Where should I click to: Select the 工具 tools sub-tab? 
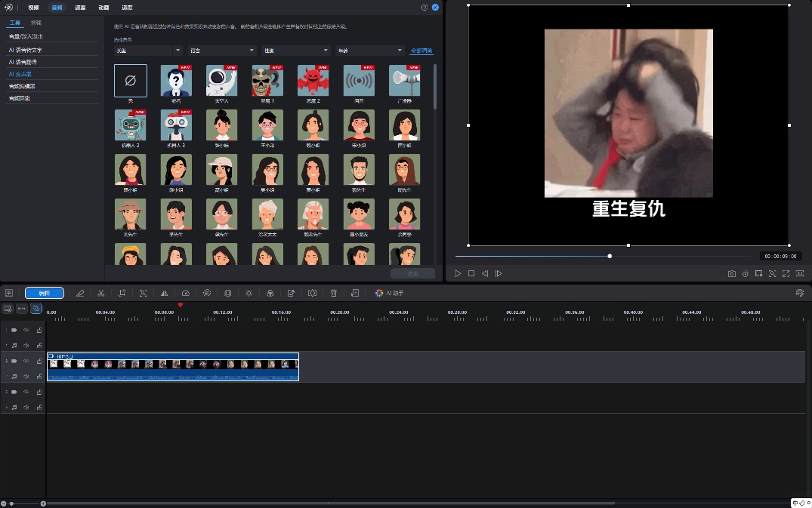pos(14,23)
